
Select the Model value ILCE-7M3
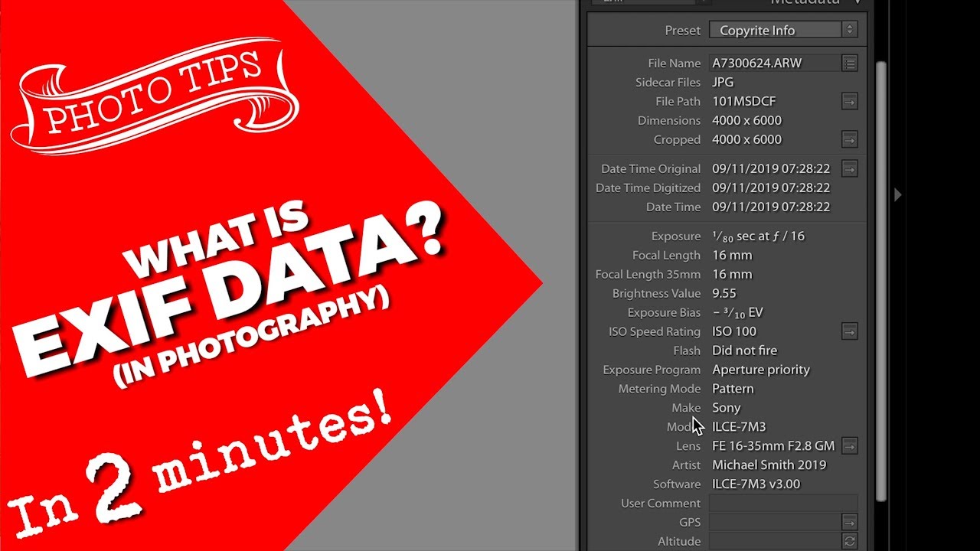[x=739, y=427]
